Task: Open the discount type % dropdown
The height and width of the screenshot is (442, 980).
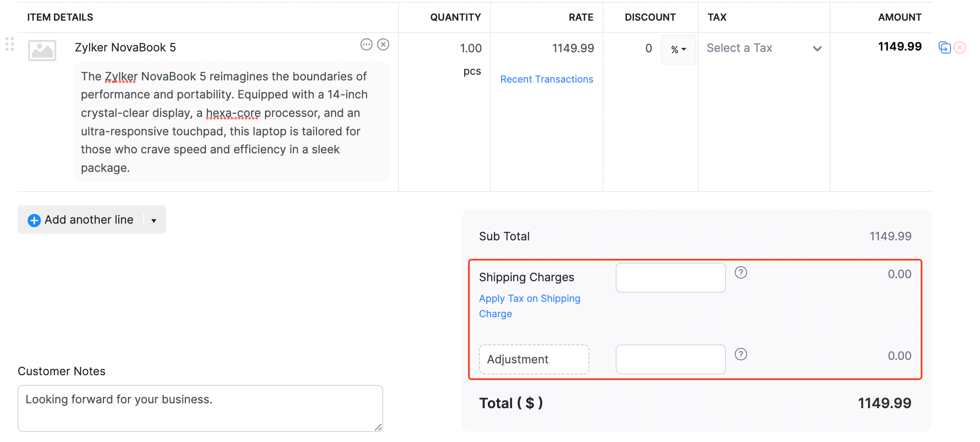Action: click(x=679, y=49)
